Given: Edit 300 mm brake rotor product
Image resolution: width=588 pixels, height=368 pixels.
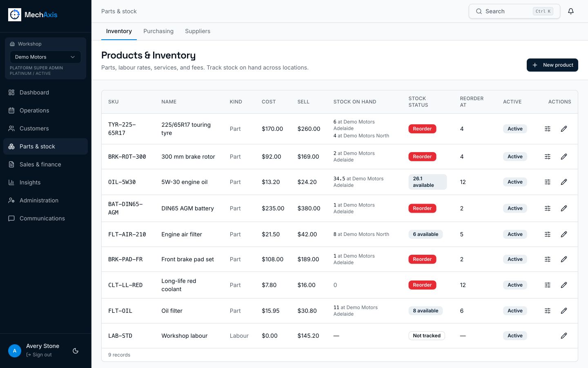Looking at the screenshot, I should [x=564, y=157].
